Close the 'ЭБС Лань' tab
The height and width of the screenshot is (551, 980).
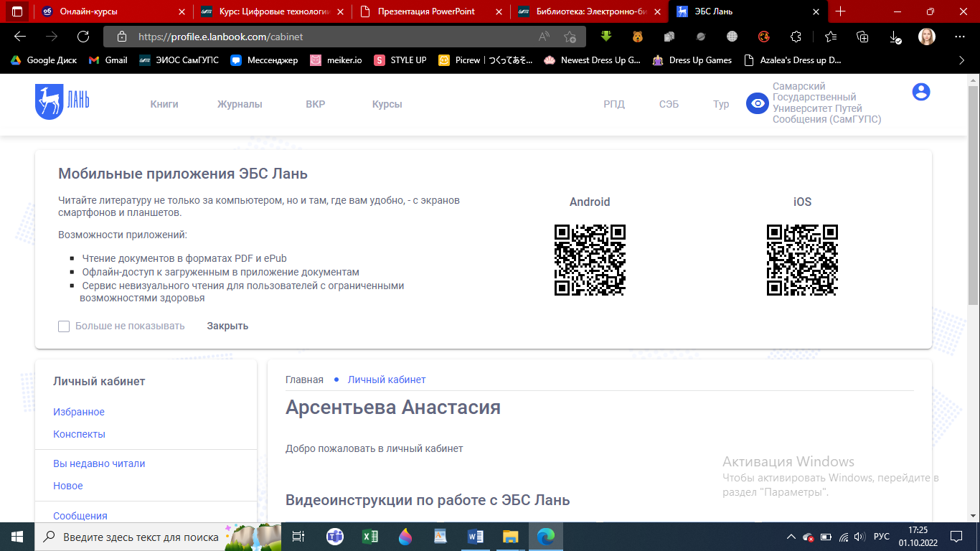(815, 11)
